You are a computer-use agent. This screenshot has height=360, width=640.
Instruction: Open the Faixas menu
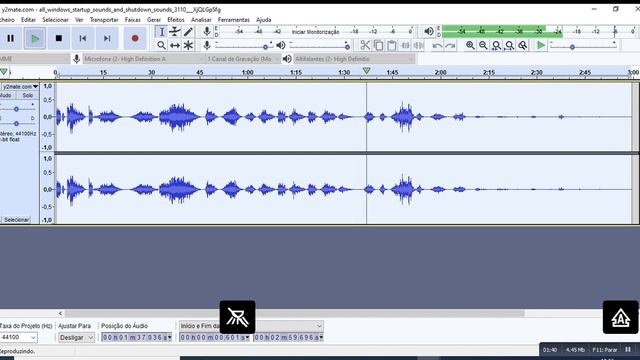pyautogui.click(x=133, y=20)
